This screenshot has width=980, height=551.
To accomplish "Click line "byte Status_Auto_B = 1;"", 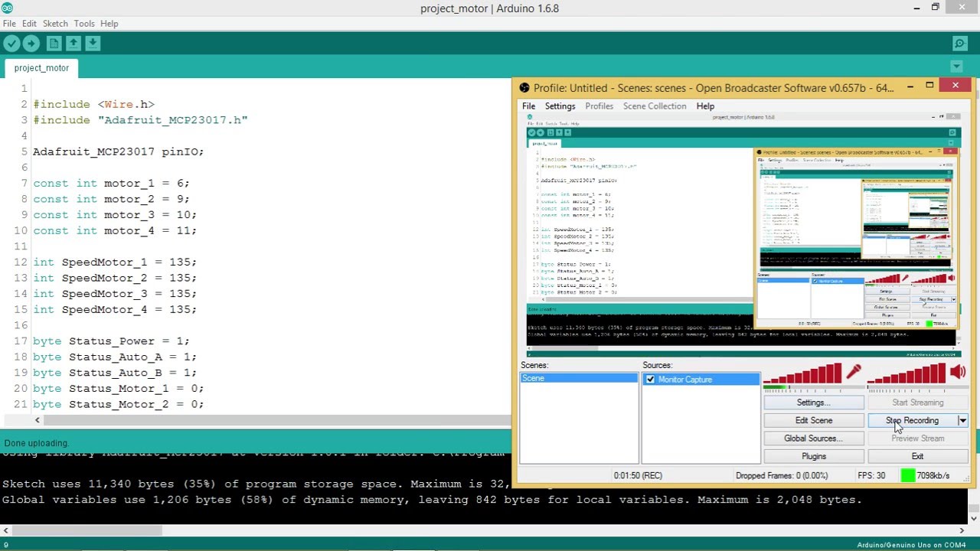I will pos(115,373).
